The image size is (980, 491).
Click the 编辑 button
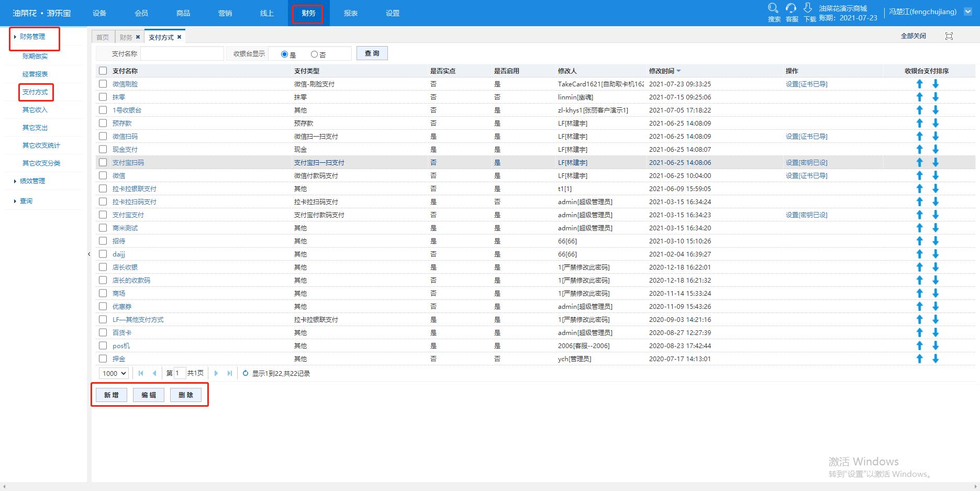point(149,395)
